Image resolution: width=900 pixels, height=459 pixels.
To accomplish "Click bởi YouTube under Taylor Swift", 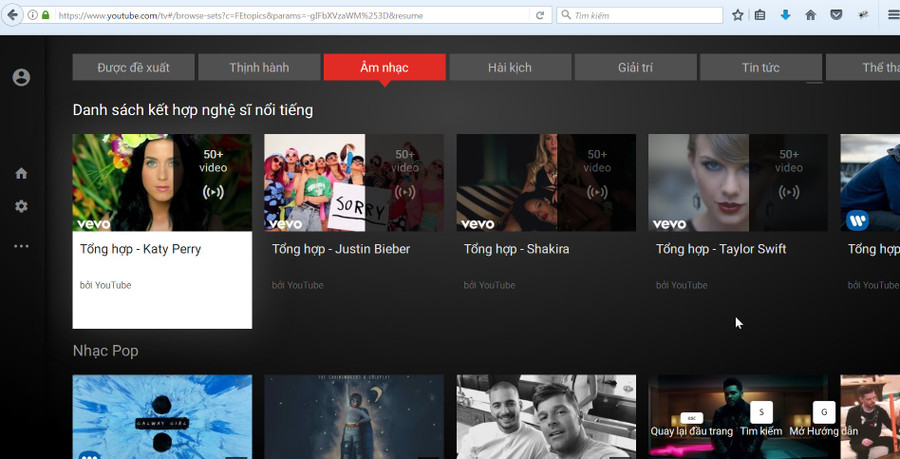I will pos(682,285).
